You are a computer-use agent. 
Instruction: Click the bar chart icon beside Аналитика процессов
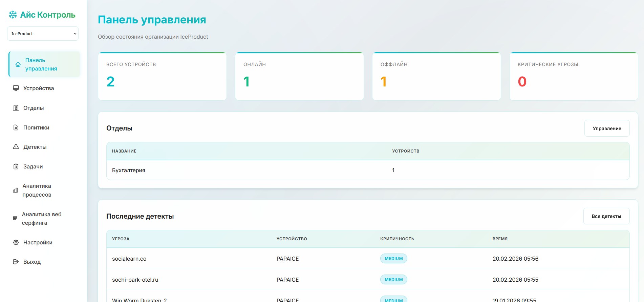point(16,190)
